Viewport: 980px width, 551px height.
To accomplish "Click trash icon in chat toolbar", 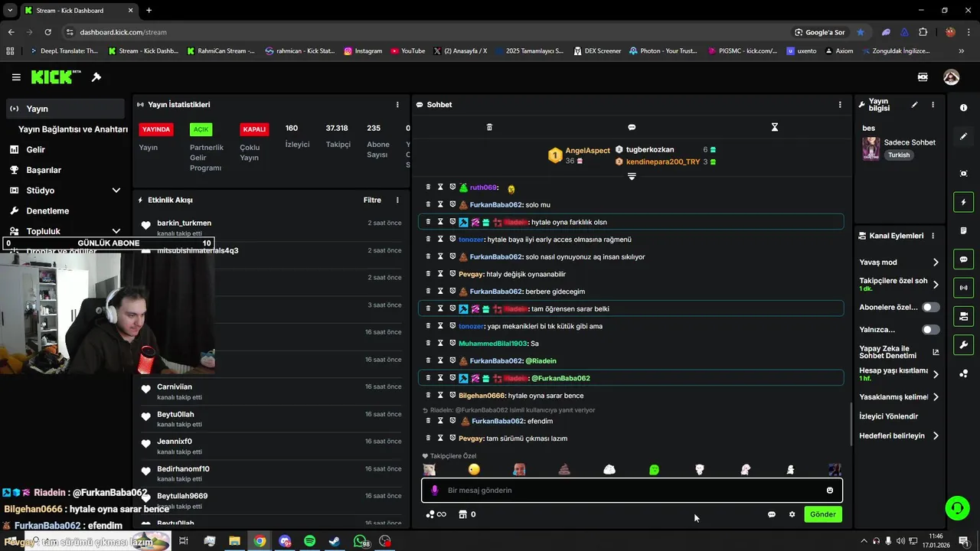I will [x=489, y=127].
